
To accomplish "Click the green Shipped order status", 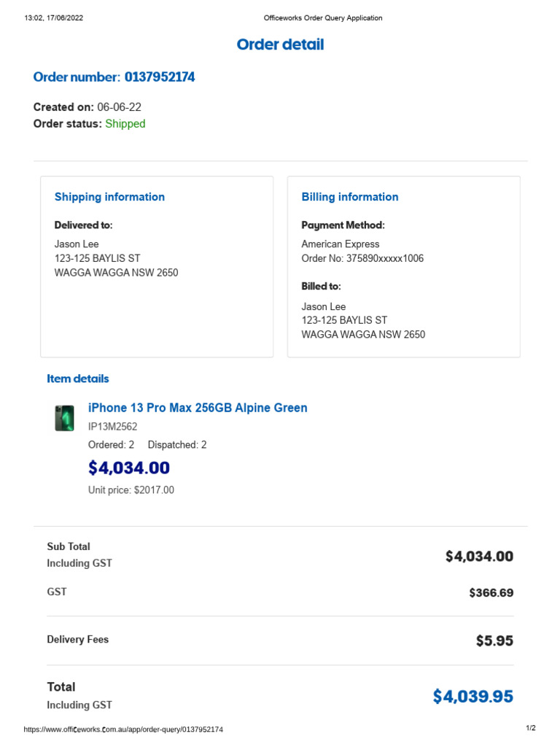I will pyautogui.click(x=125, y=123).
